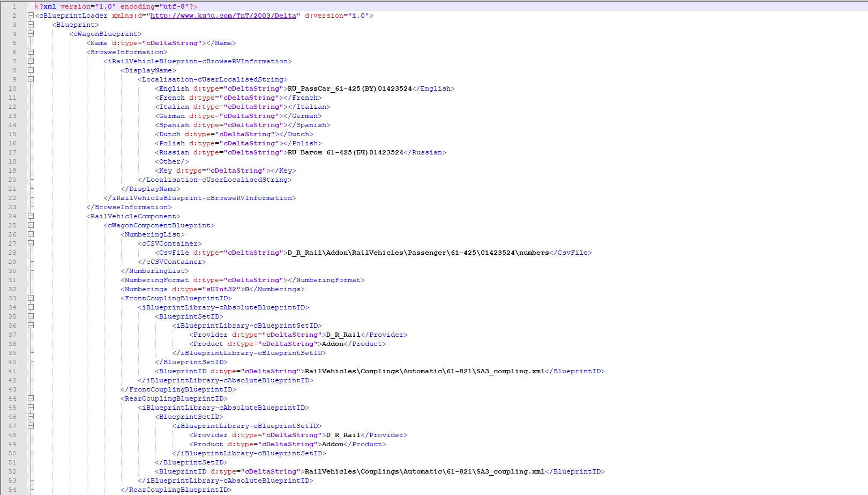Collapse the fold marker on line 45
The height and width of the screenshot is (495, 868).
click(x=31, y=408)
